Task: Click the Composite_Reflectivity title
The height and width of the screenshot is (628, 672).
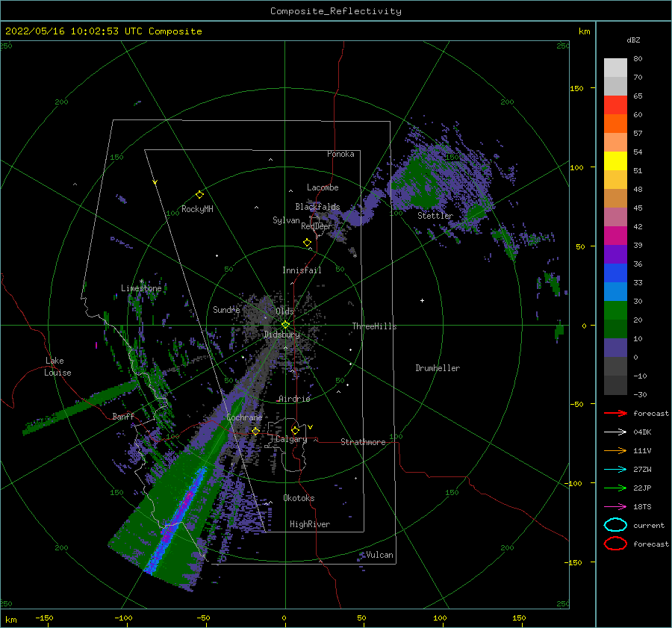Action: coord(336,11)
